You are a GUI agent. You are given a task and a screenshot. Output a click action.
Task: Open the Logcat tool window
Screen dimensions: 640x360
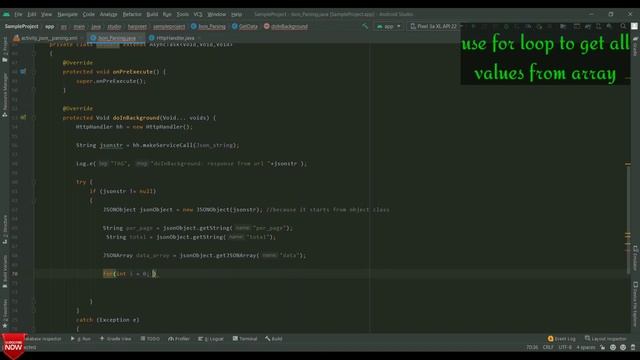pyautogui.click(x=211, y=339)
